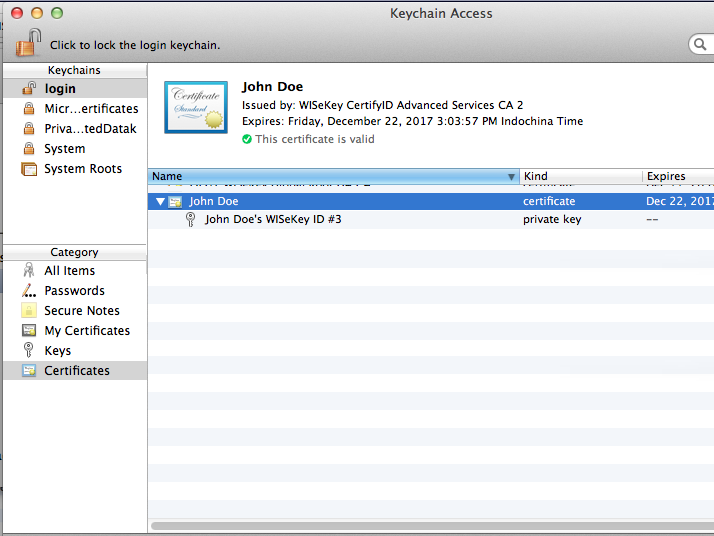This screenshot has height=536, width=714.
Task: Click the Priva...tedDatak keychain lock icon
Action: pos(29,128)
